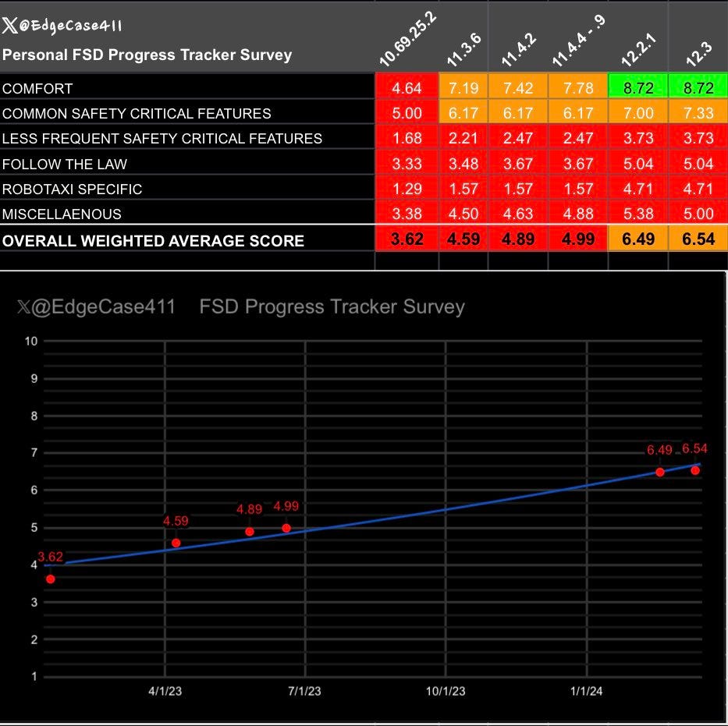728x726 pixels.
Task: Click the LESS FREQUENT SAFETY CRITICAL FEATURES label
Action: pyautogui.click(x=162, y=139)
